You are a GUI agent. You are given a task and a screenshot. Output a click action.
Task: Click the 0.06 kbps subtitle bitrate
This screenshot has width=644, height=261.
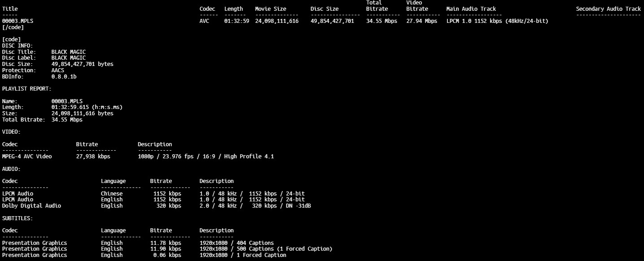coord(167,255)
